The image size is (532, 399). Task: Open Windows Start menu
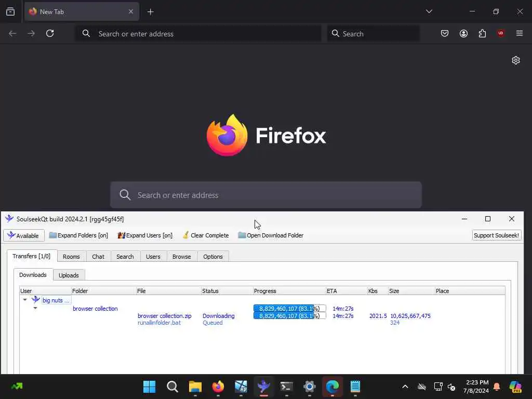pyautogui.click(x=149, y=387)
